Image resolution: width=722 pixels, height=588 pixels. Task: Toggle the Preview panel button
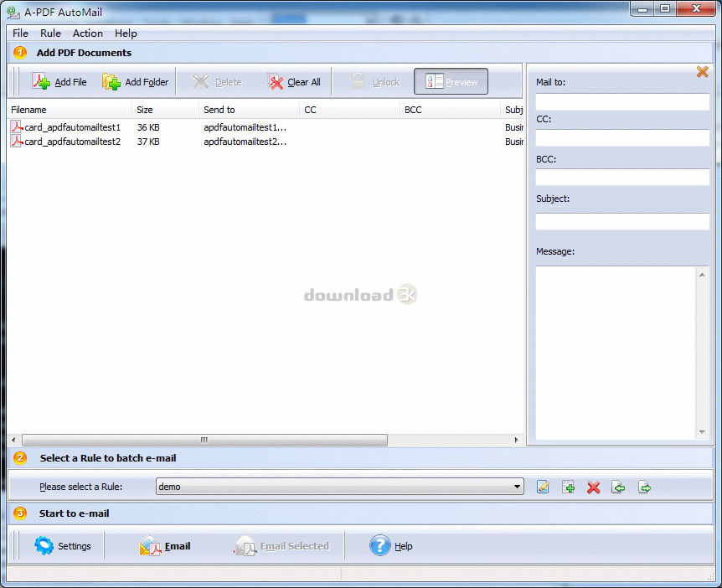451,81
